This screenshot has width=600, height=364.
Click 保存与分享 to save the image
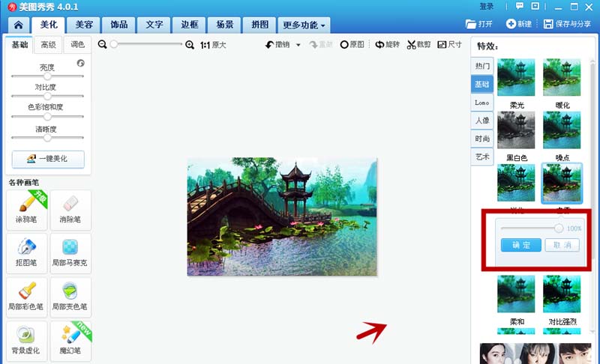coord(568,24)
